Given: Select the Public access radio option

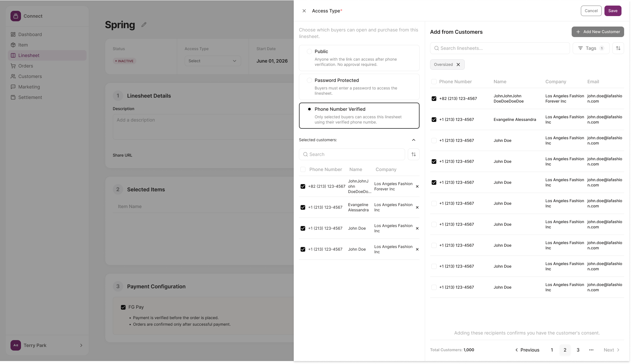Looking at the screenshot, I should tap(309, 51).
